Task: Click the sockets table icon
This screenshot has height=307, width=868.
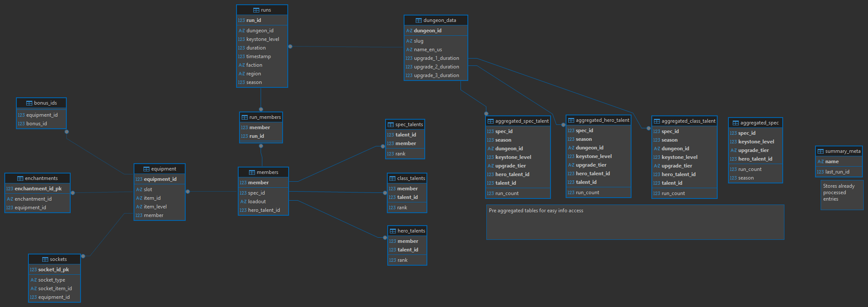Action: (45, 259)
